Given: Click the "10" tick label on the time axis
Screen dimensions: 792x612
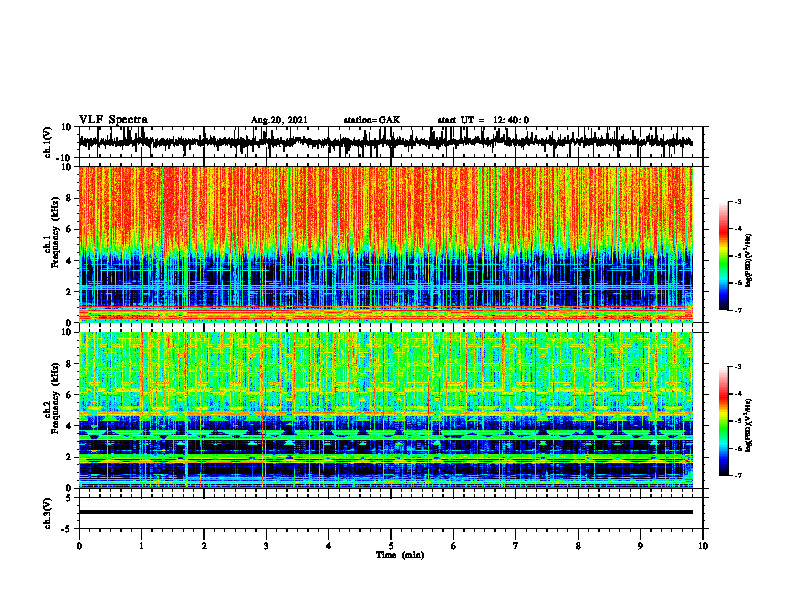Looking at the screenshot, I should coord(703,546).
